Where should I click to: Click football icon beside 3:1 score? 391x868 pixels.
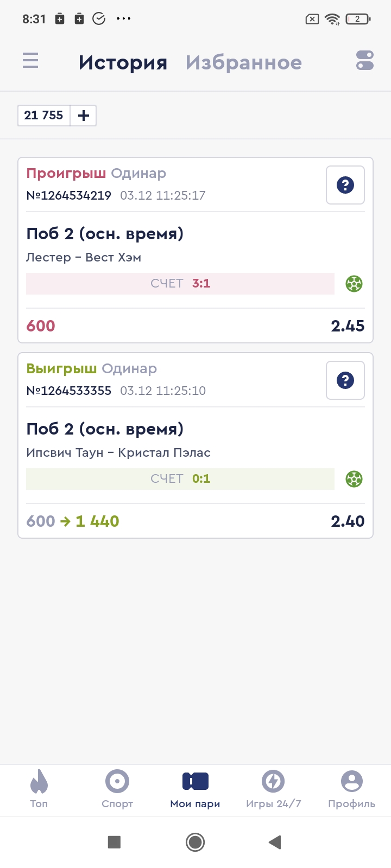point(354,284)
